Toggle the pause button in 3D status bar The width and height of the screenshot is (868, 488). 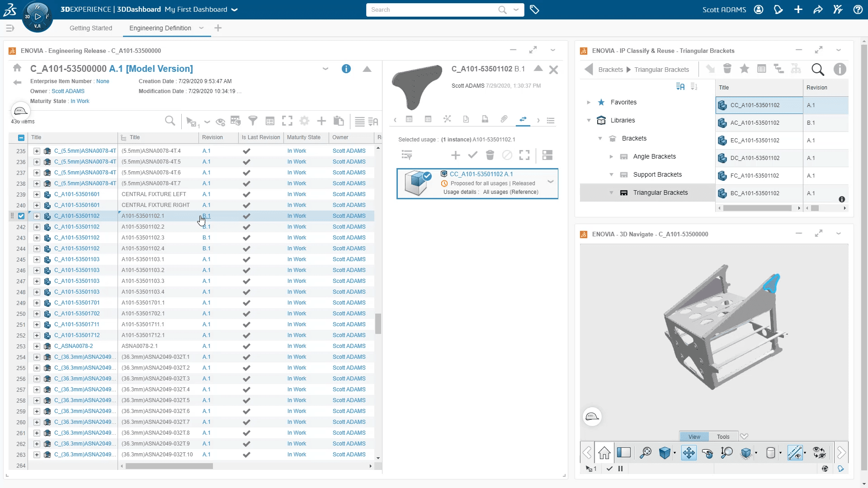click(620, 469)
